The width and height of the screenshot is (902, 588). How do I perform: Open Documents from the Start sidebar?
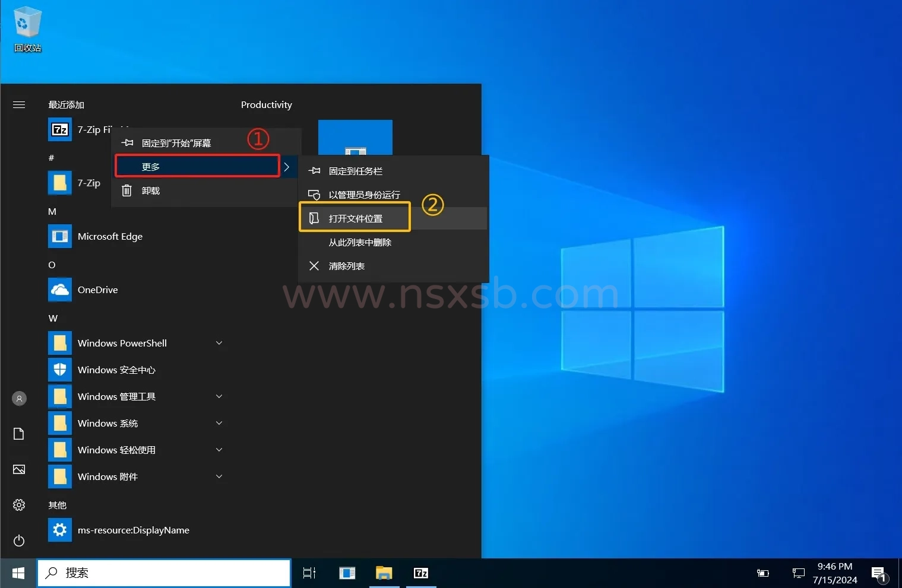point(19,434)
